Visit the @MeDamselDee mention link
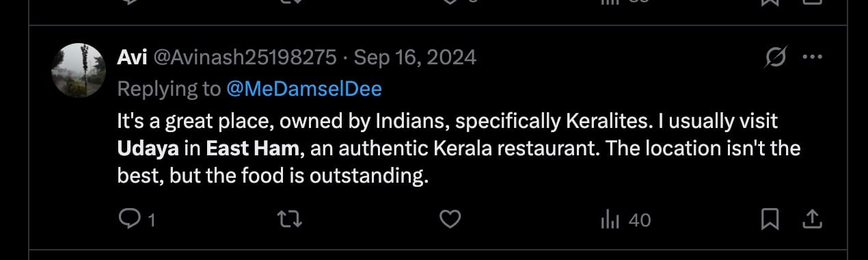 [303, 89]
